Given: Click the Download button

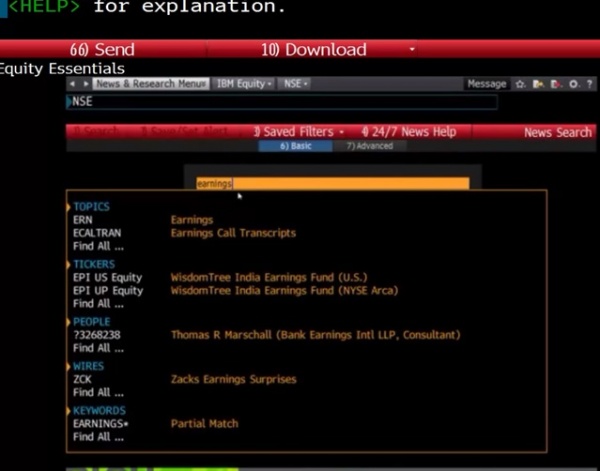Looking at the screenshot, I should tap(313, 49).
